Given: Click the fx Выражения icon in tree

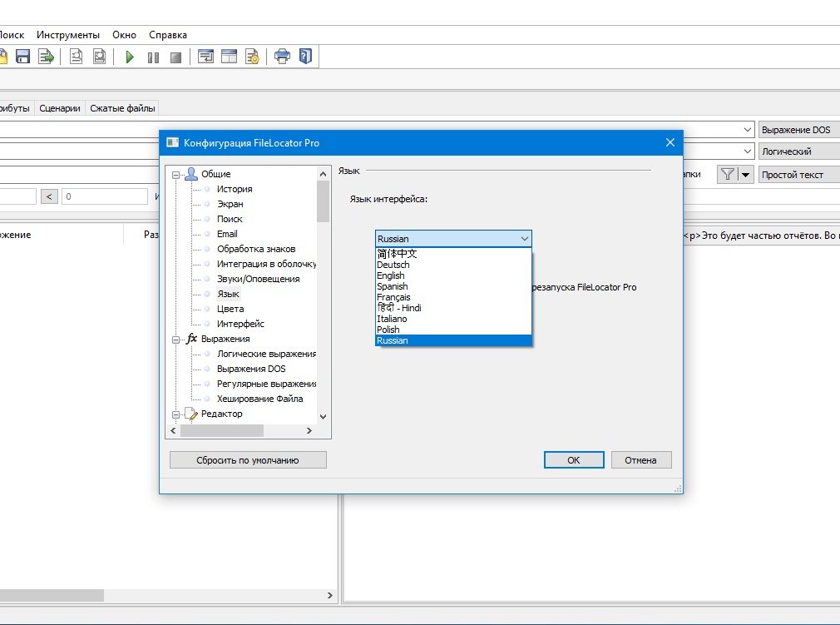Looking at the screenshot, I should (191, 339).
